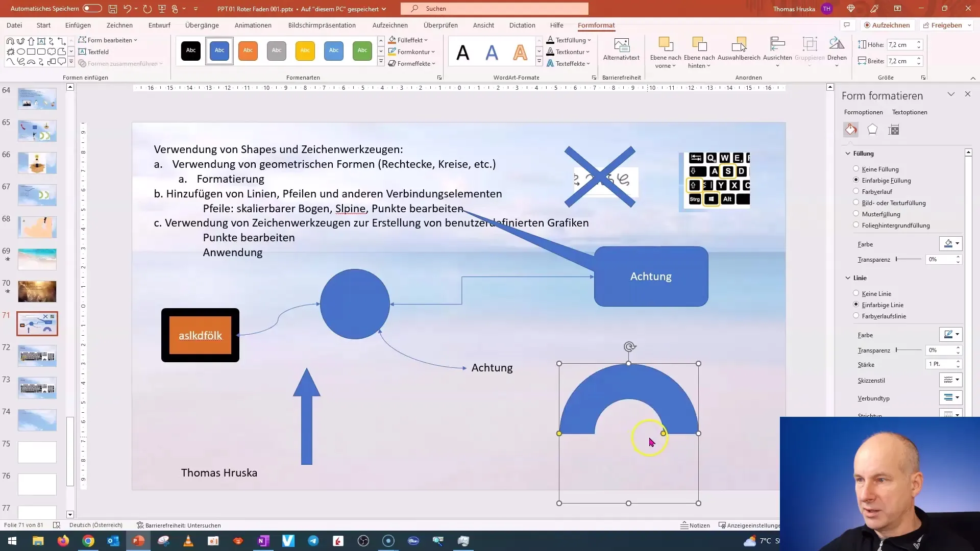980x551 pixels.
Task: Open Formkontur dropdown
Action: tap(411, 52)
